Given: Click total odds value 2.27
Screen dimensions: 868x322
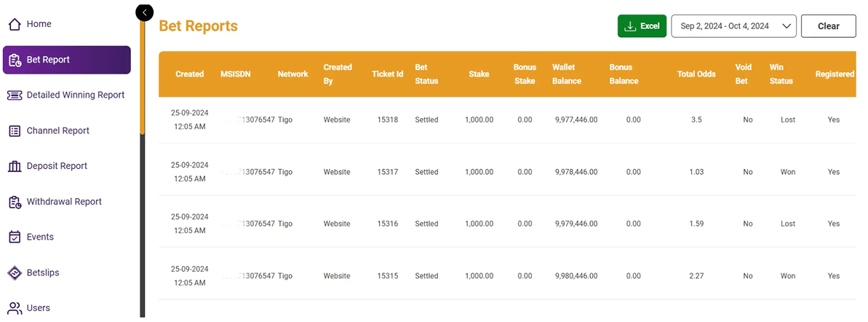Looking at the screenshot, I should [696, 276].
